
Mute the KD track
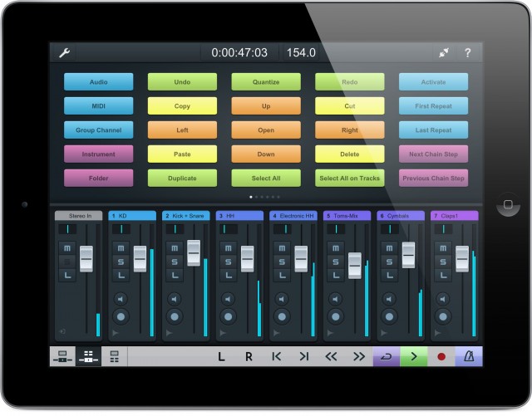pos(120,249)
